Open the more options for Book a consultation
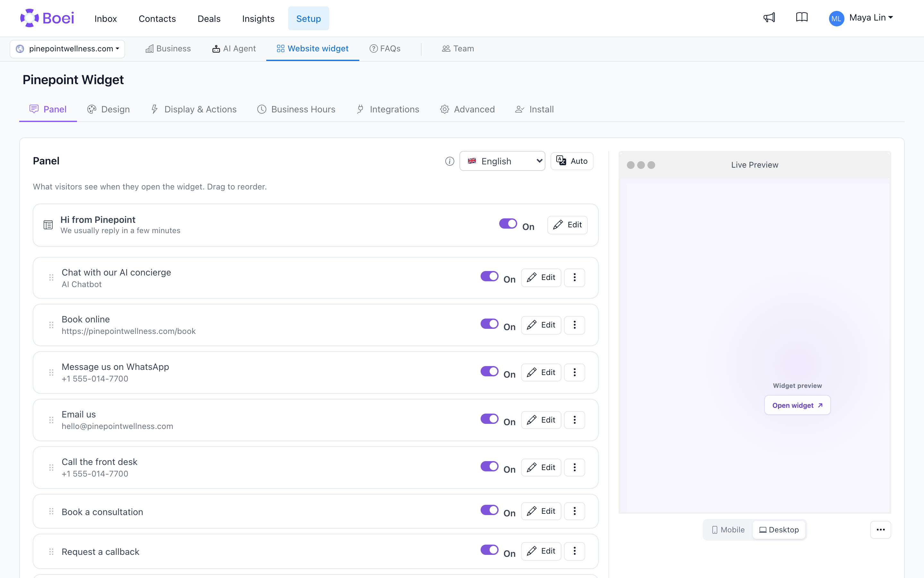Screen dimensions: 924x578 (574, 511)
